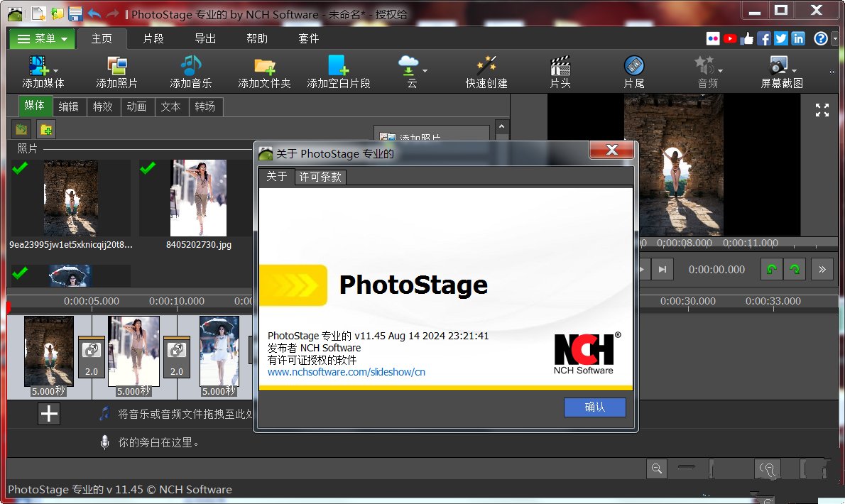Expand the Screenshot (屏幕截图) dropdown arrow

click(x=795, y=70)
